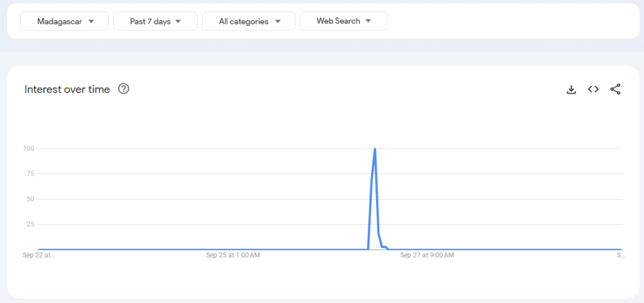Select the peak point of the blue line
644x303 pixels.
coord(375,149)
